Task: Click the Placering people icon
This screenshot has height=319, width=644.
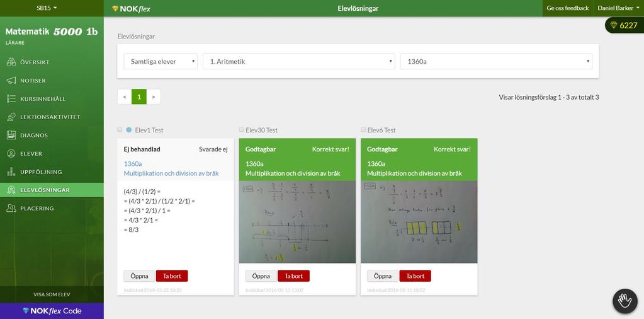Action: [11, 209]
